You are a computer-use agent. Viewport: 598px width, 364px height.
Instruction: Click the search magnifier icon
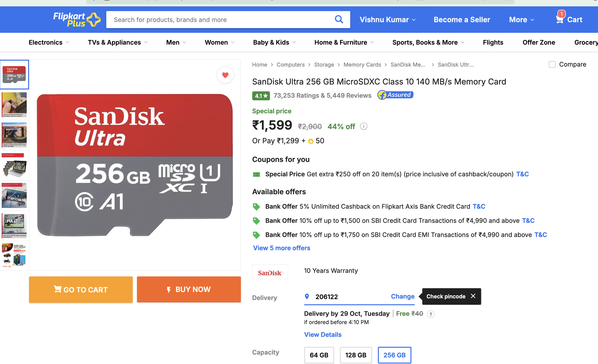pyautogui.click(x=339, y=19)
